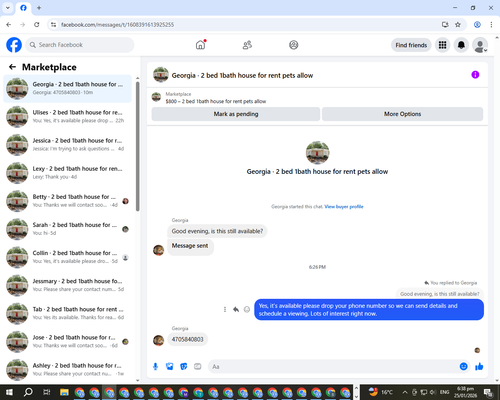Open the Lexy conversation in list

coord(67,173)
